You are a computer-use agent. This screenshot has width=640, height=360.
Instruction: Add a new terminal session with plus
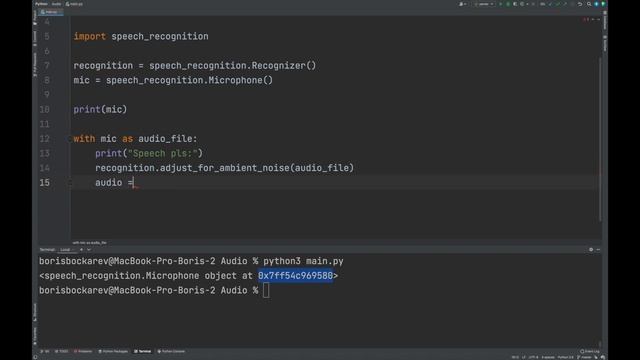[81, 249]
